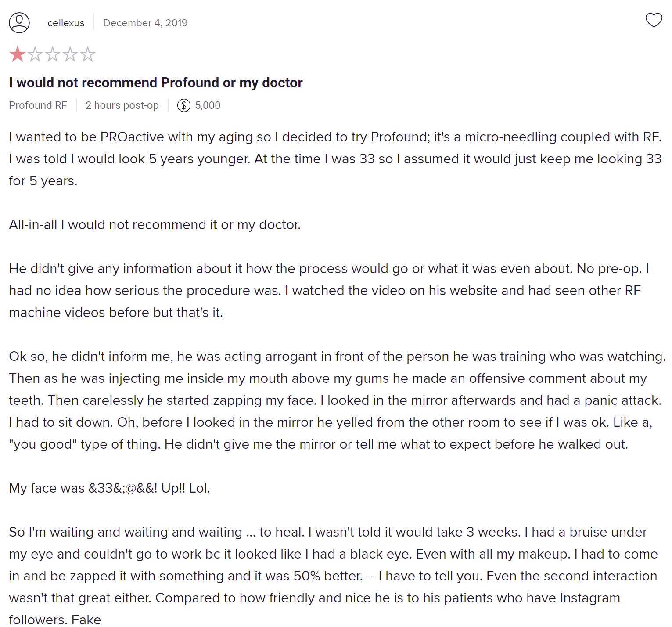Click the paragraph starting 'Ok so, he didn't inform'
The image size is (672, 627).
click(x=337, y=400)
